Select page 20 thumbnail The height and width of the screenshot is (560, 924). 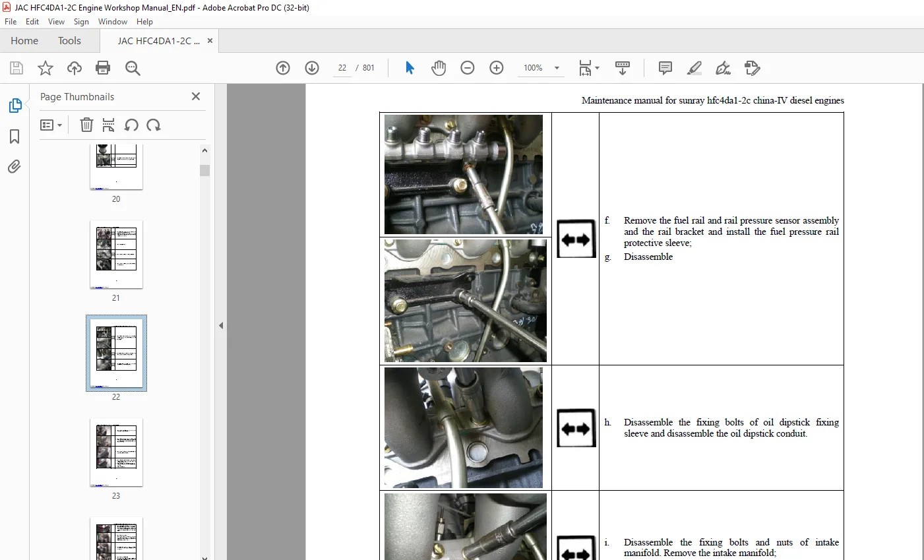click(116, 168)
